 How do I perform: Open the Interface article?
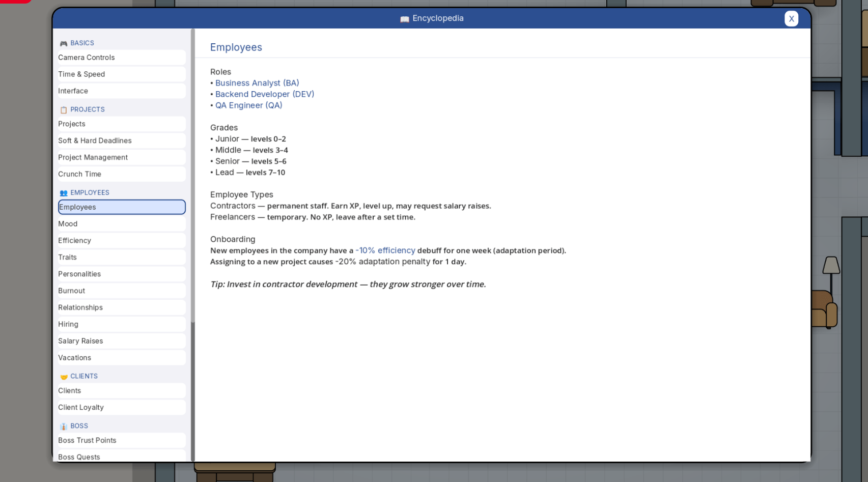122,91
